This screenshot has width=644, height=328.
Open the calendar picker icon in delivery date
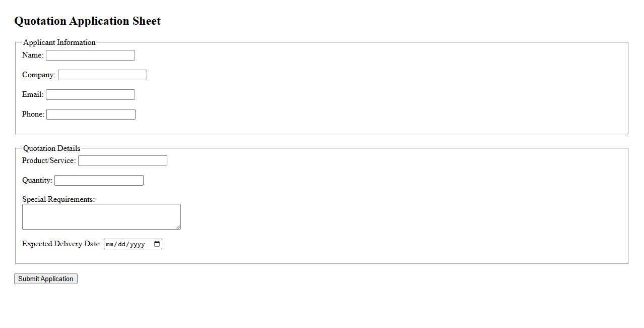click(x=157, y=244)
